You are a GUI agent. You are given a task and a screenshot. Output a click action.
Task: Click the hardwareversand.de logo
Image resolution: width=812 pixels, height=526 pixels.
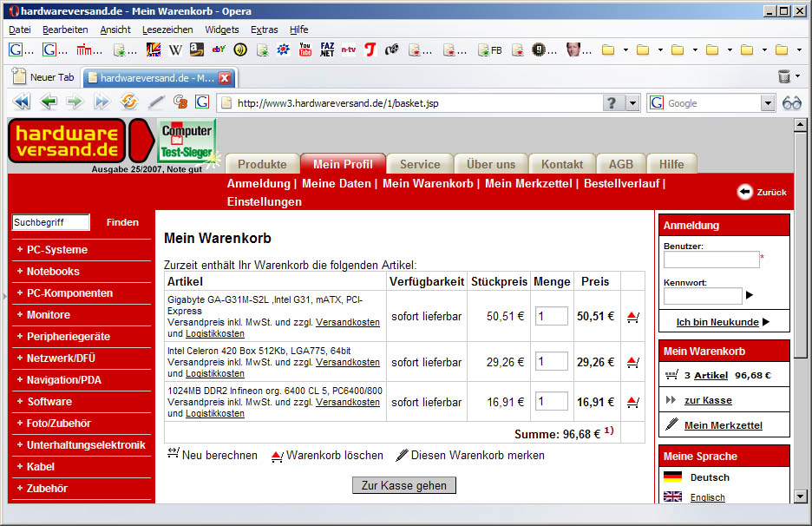tap(67, 141)
